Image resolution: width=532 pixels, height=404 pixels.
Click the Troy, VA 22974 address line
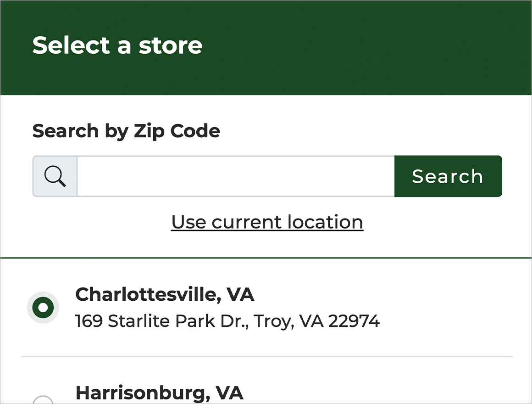coord(227,321)
